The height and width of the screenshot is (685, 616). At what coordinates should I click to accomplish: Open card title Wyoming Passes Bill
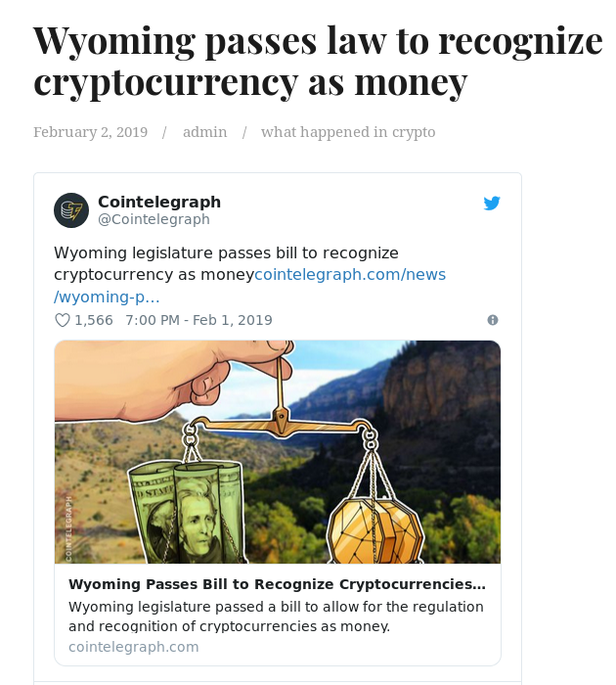coord(277,584)
